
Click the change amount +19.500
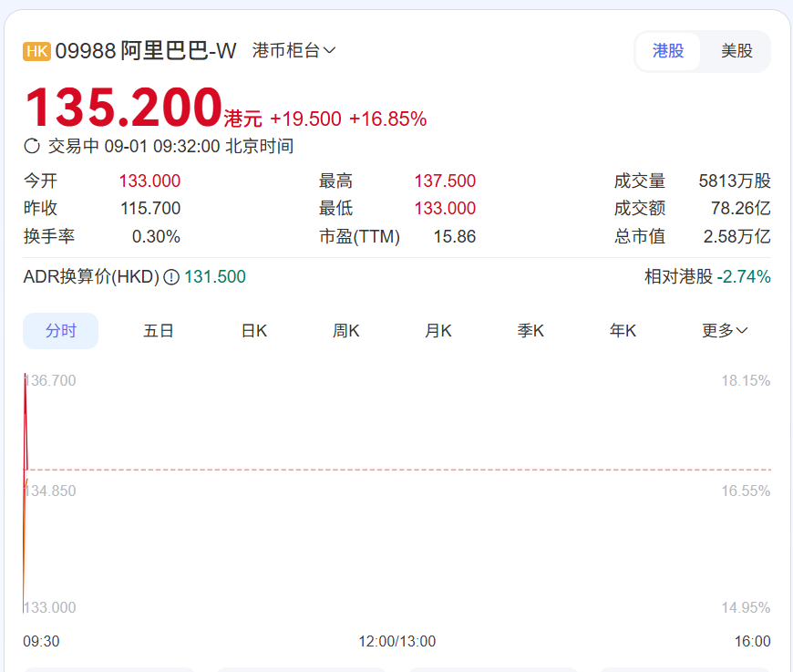305,119
